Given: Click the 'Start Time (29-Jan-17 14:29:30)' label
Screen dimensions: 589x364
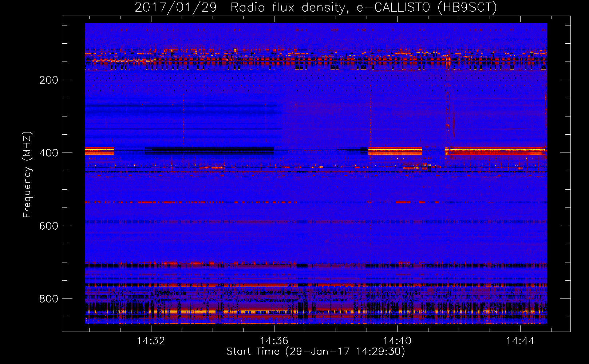Looking at the screenshot, I should click(x=316, y=352).
